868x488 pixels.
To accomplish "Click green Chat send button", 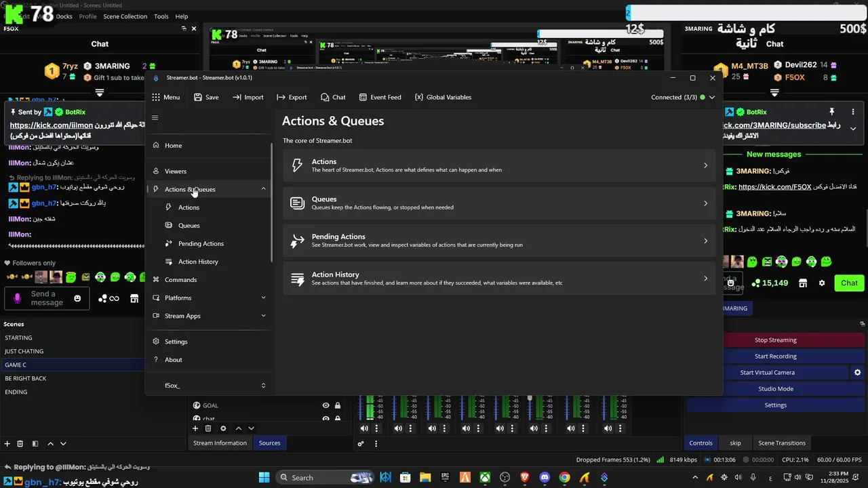I will pyautogui.click(x=849, y=283).
